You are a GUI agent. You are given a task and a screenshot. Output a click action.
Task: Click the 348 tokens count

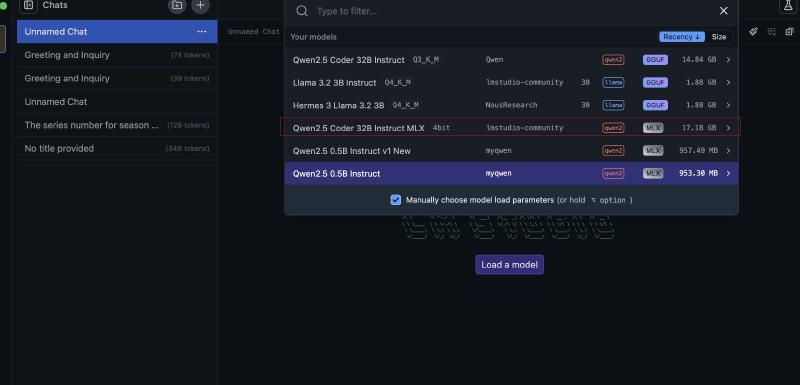point(187,148)
